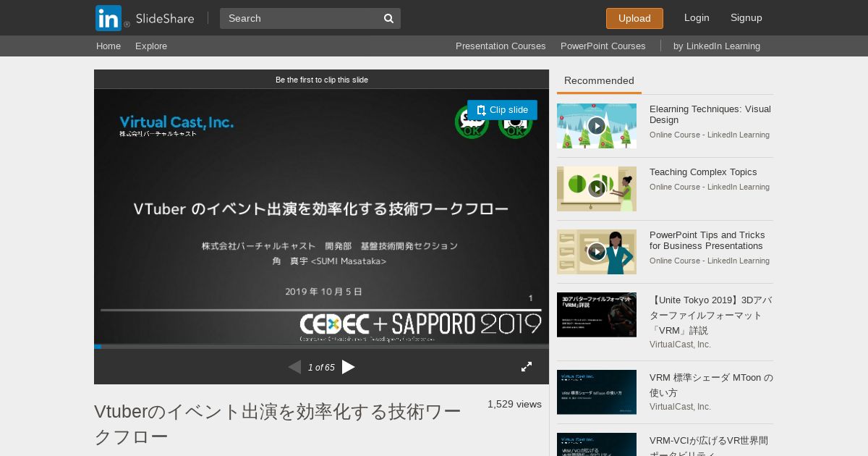
Task: Click the Be the first to clip banner
Action: coord(322,80)
